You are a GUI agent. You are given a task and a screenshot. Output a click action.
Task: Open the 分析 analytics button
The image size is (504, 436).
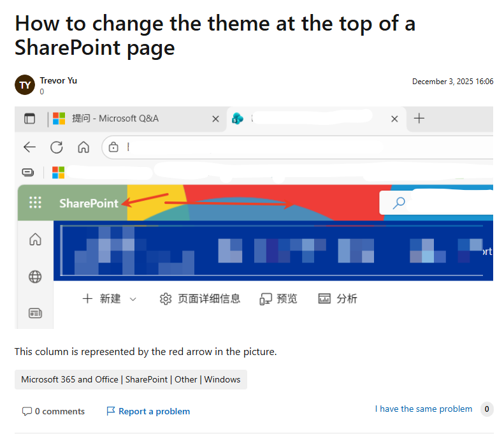pos(338,299)
